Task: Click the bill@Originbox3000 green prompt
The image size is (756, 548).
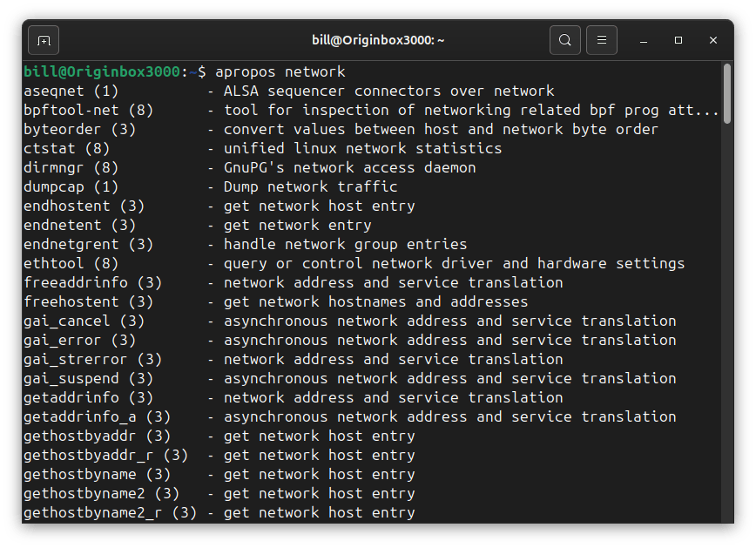Action: [102, 71]
